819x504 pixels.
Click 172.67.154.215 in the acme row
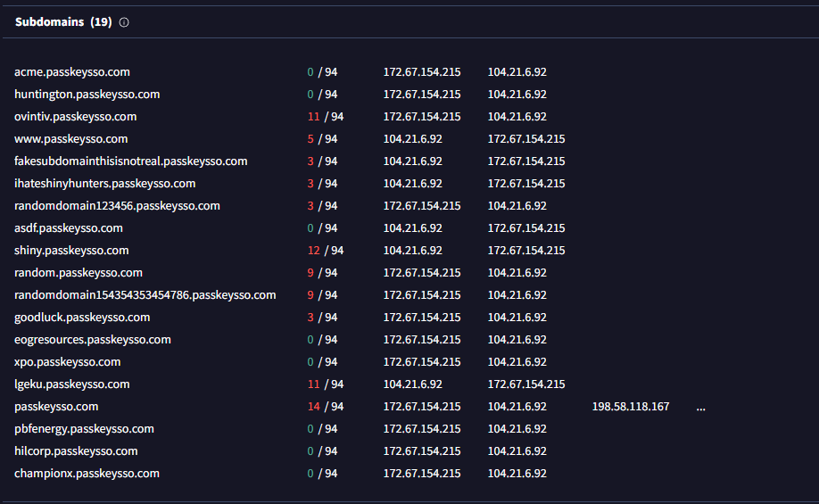422,72
